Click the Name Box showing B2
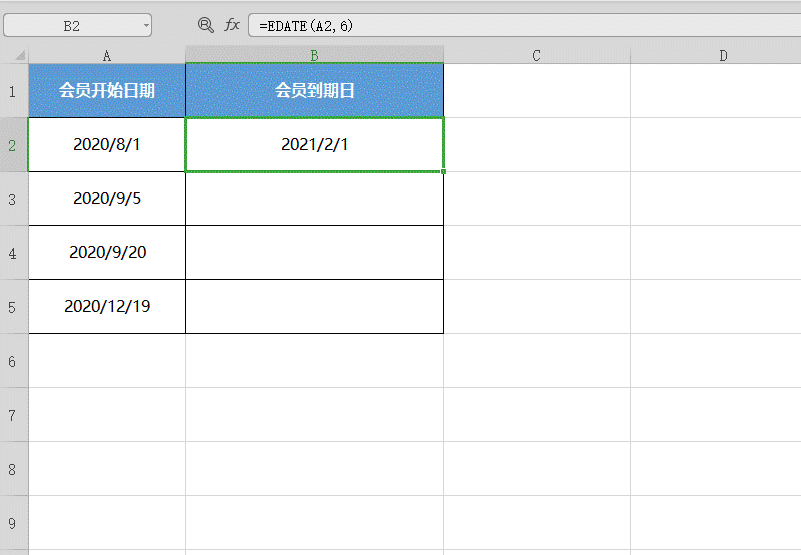This screenshot has width=801, height=555. (78, 25)
